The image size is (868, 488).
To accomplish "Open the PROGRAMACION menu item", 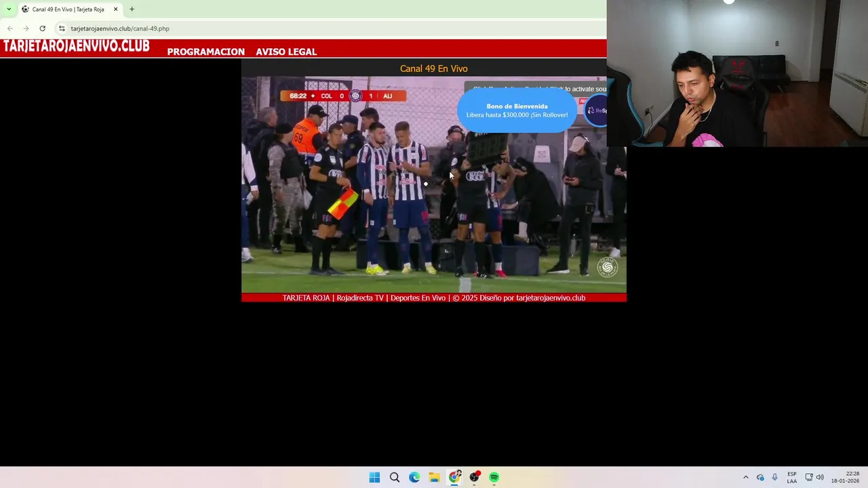I will click(205, 52).
